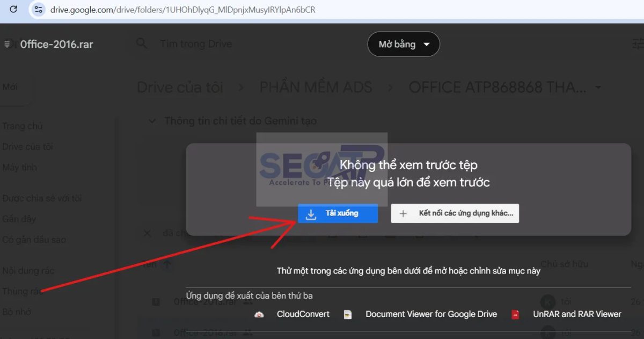Click Kết nối các ứng dụng khác button
Image resolution: width=644 pixels, height=339 pixels.
click(x=455, y=213)
